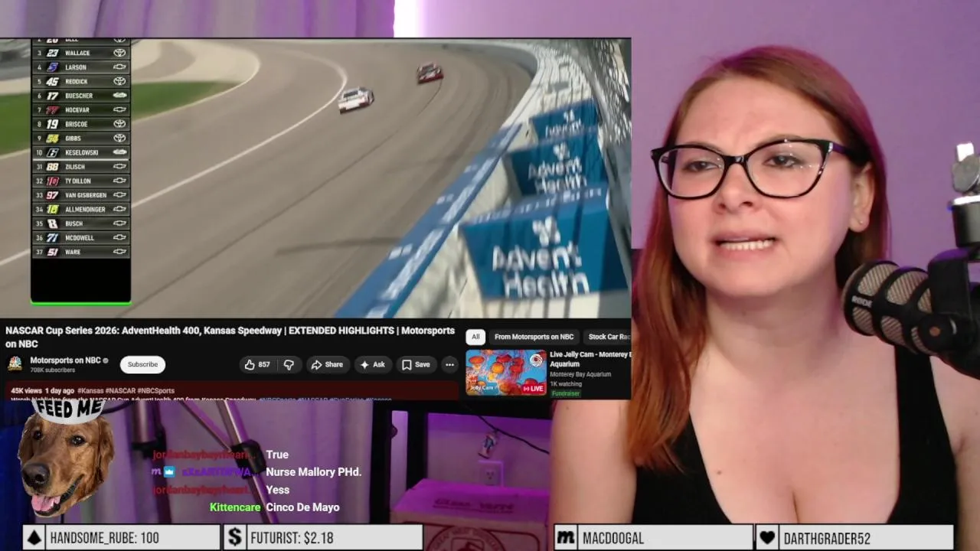Click the MACDOOGAL follower label

click(x=613, y=538)
